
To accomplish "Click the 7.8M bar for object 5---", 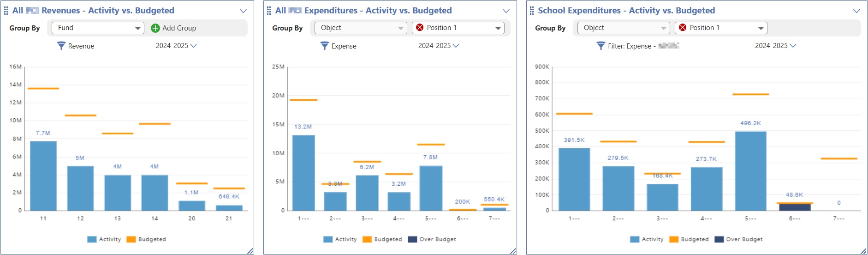I will [431, 188].
